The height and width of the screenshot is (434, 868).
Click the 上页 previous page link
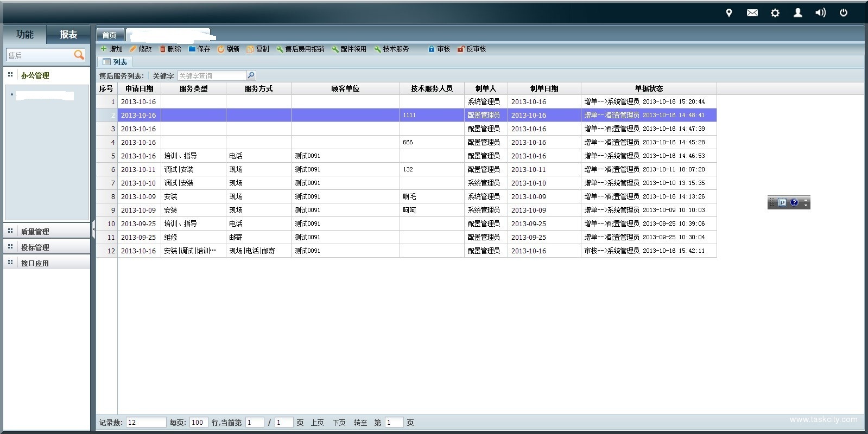point(317,423)
